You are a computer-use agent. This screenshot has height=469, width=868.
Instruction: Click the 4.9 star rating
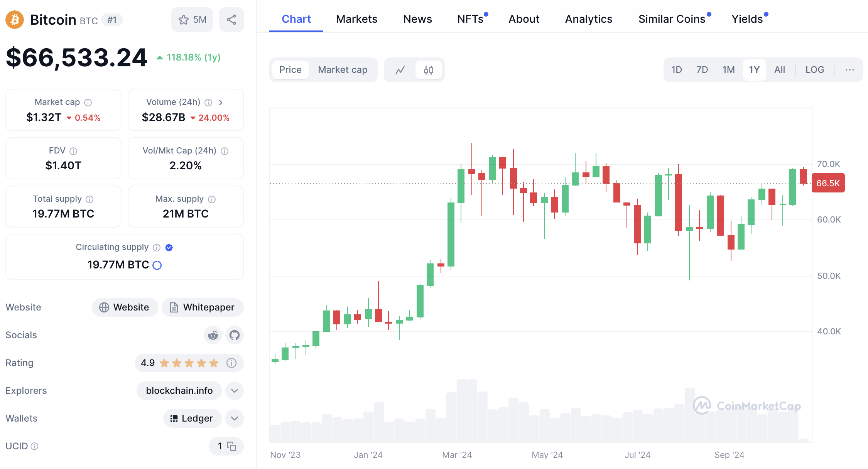tap(180, 363)
